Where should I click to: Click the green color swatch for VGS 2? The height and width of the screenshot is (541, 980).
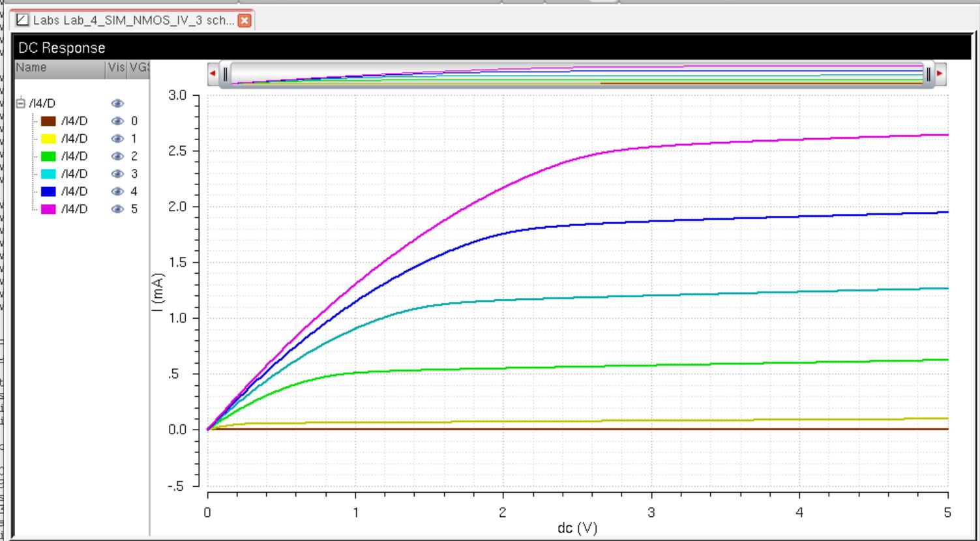pyautogui.click(x=48, y=156)
